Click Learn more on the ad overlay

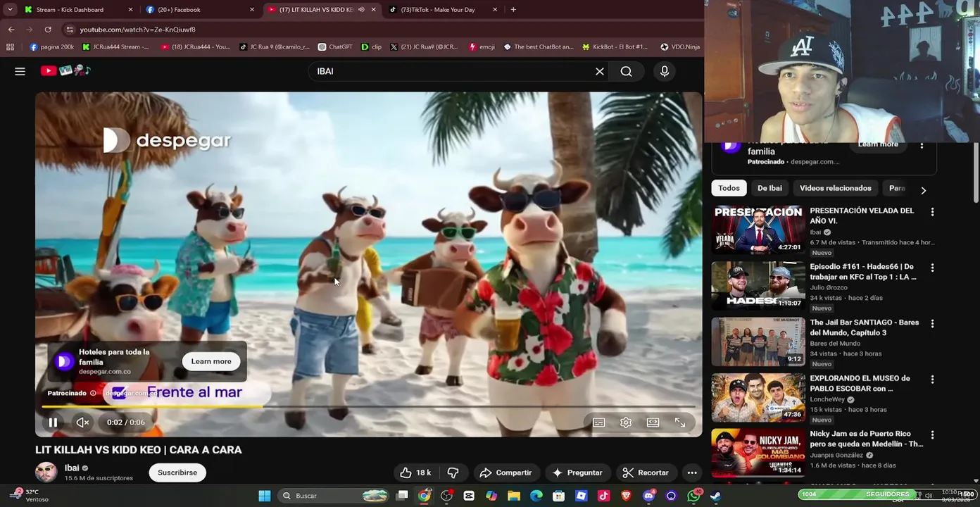211,361
